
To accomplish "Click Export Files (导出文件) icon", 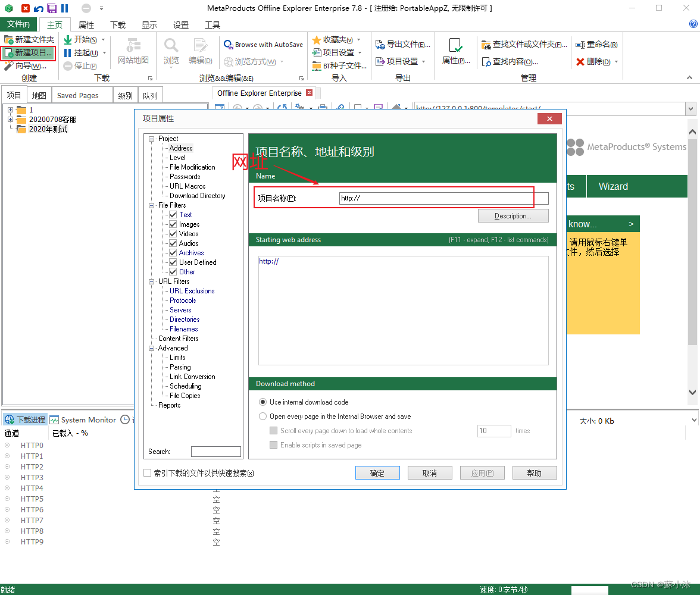I will click(380, 44).
